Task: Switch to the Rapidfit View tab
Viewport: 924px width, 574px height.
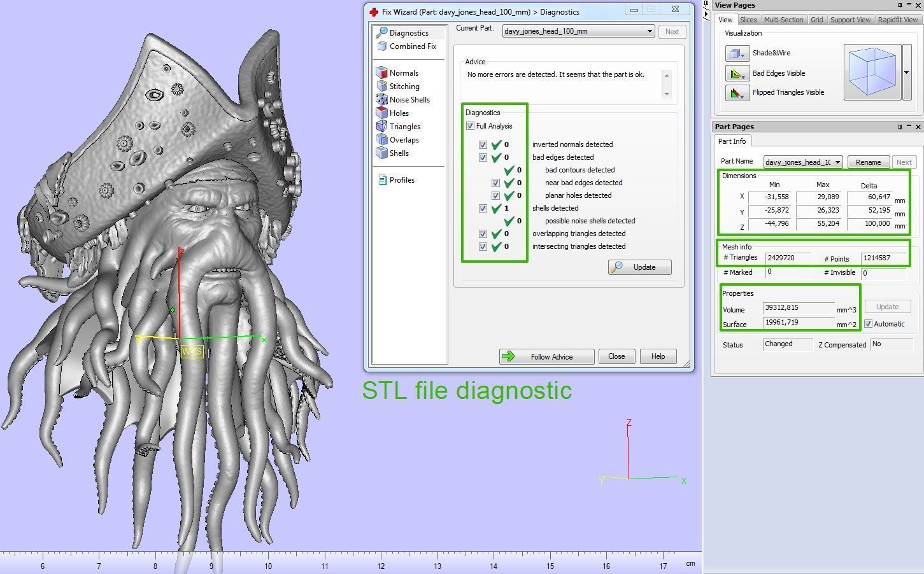Action: coord(898,20)
